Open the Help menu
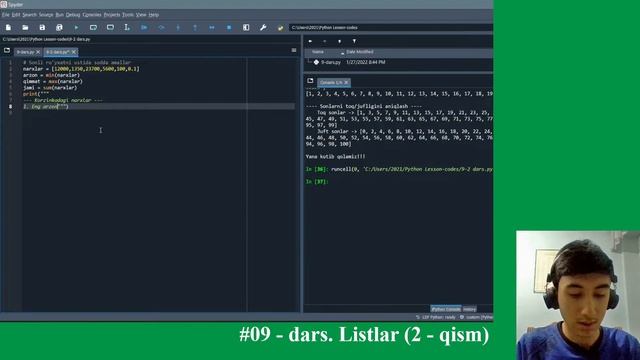Screen dimensions: 640x360 [x=154, y=15]
